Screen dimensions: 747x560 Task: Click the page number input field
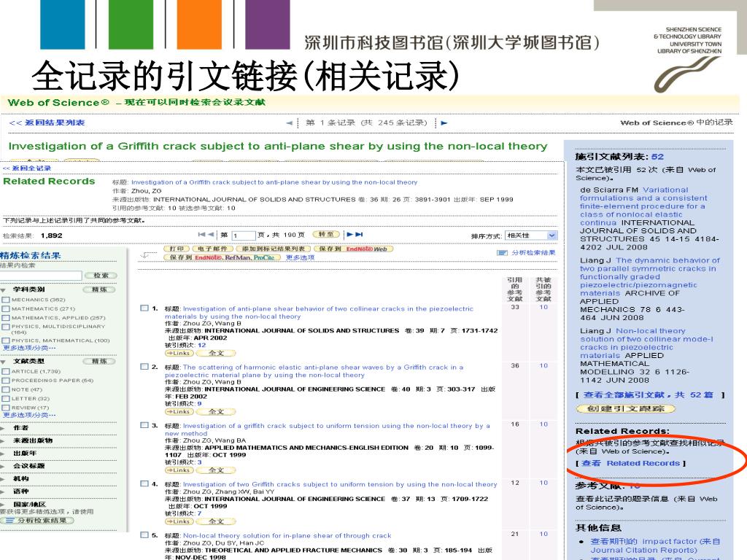click(244, 236)
